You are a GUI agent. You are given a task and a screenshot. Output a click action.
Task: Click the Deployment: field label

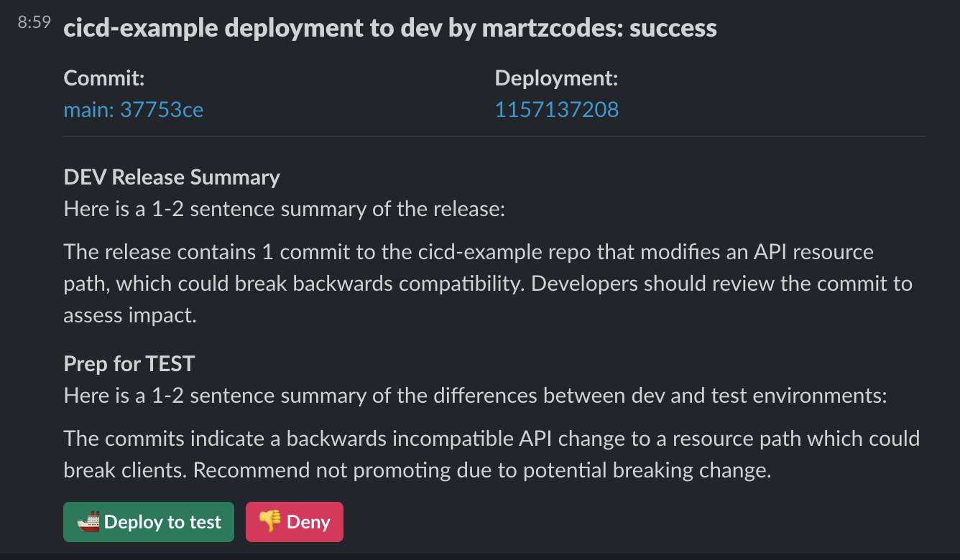(x=557, y=78)
